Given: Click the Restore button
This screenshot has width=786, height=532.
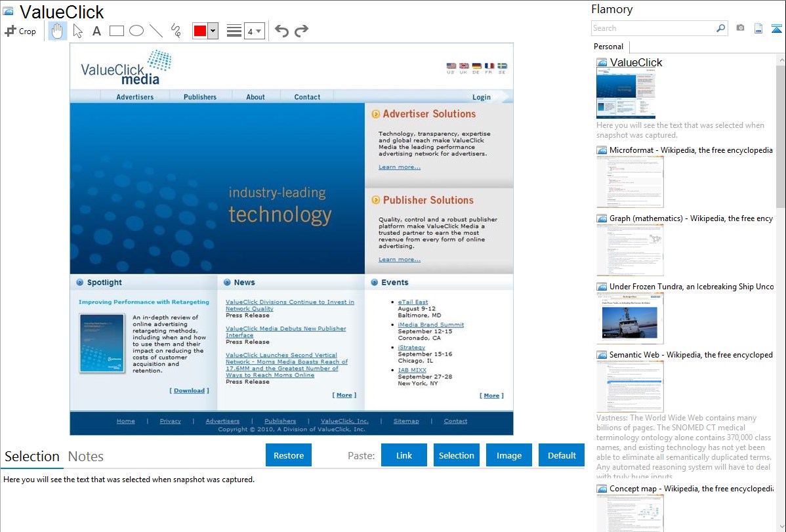Looking at the screenshot, I should 289,455.
